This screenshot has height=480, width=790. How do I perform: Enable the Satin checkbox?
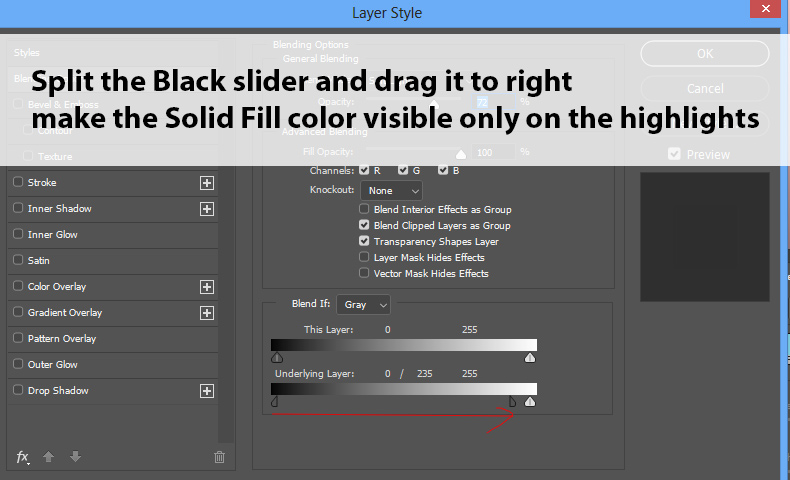pos(18,260)
